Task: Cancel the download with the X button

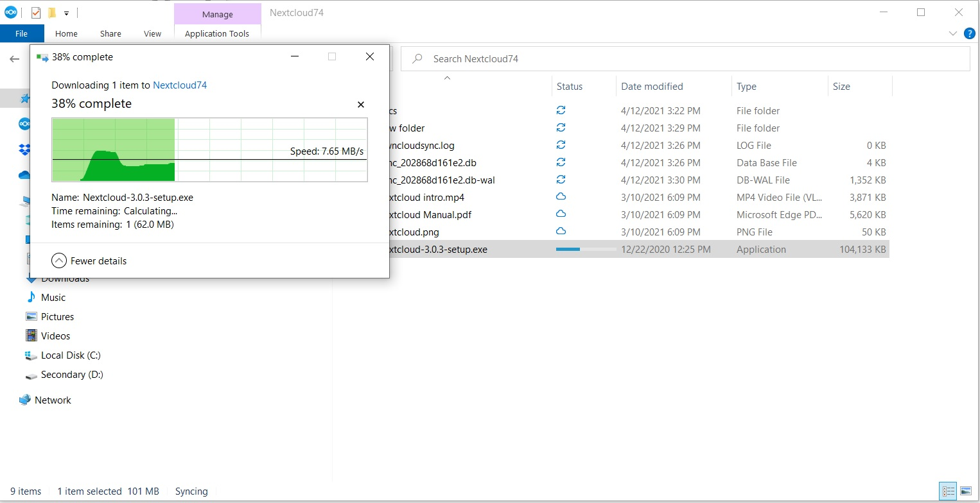Action: coord(360,105)
